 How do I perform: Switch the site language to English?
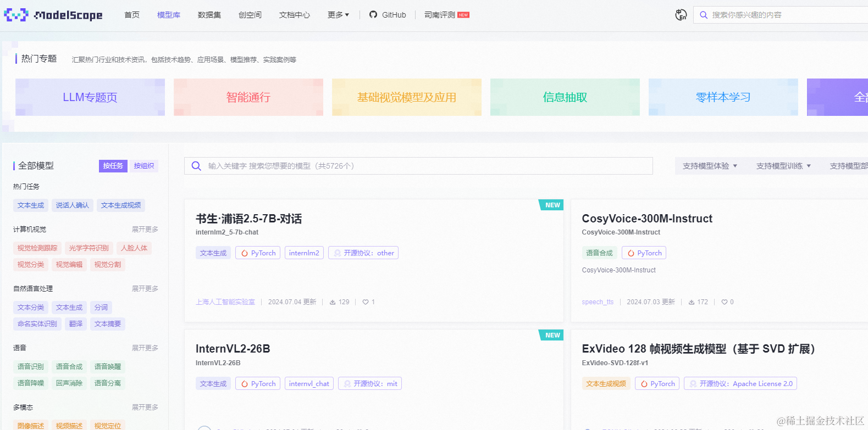coord(681,15)
